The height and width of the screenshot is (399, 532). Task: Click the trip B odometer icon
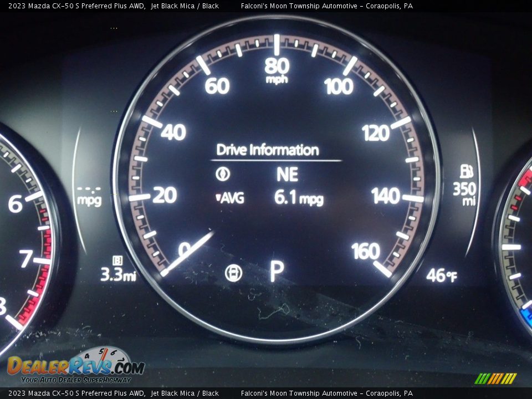117,260
